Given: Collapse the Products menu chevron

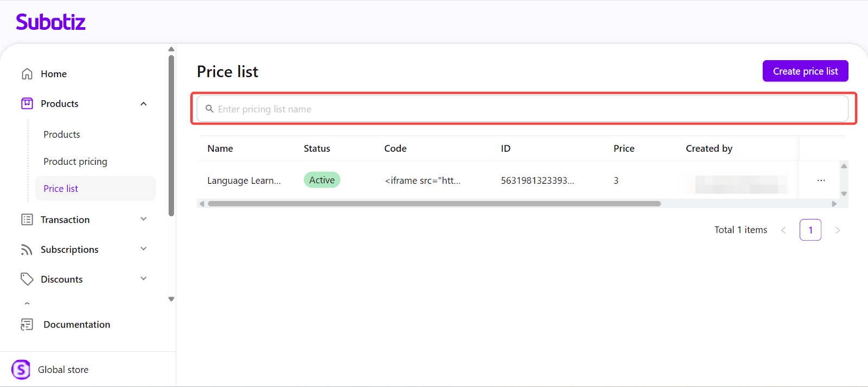Looking at the screenshot, I should (144, 104).
